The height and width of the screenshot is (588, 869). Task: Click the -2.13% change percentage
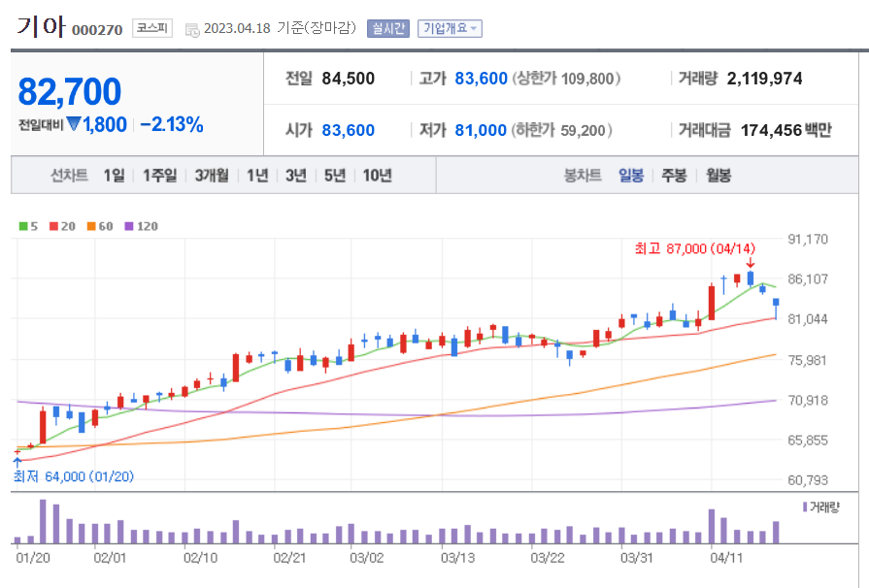pos(172,124)
